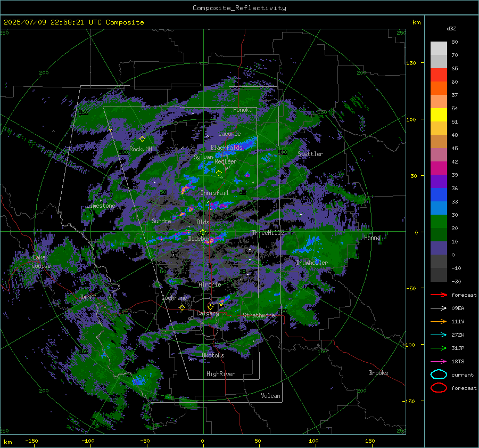Click the yellow diamond marker near RockyMH

[x=142, y=139]
